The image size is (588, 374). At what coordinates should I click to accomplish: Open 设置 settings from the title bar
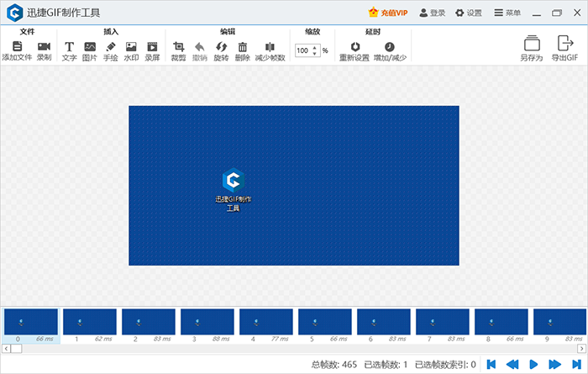point(469,13)
